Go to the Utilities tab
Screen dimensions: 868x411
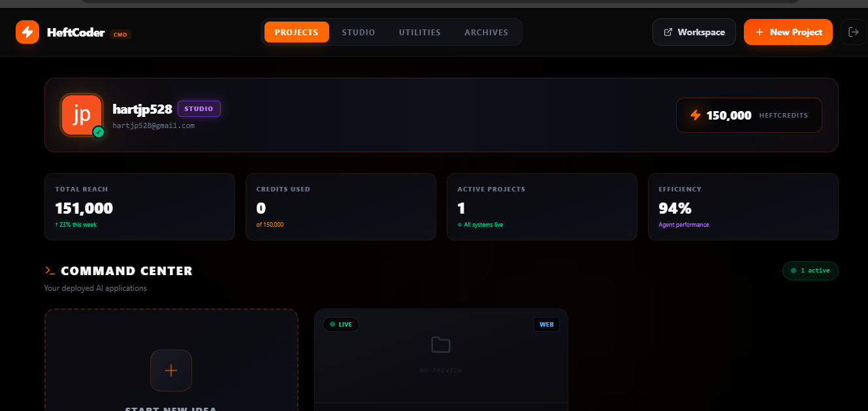[420, 32]
